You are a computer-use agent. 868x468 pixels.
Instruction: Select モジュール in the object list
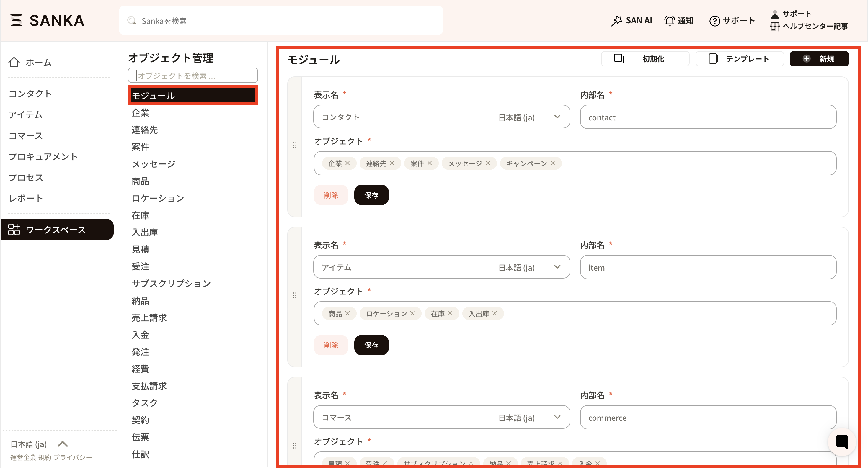click(x=193, y=95)
